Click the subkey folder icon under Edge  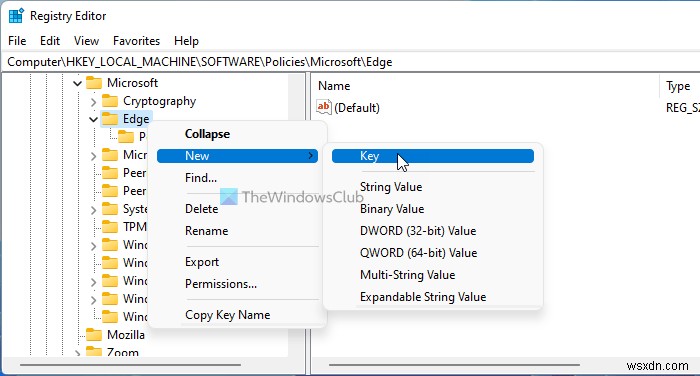[x=126, y=136]
